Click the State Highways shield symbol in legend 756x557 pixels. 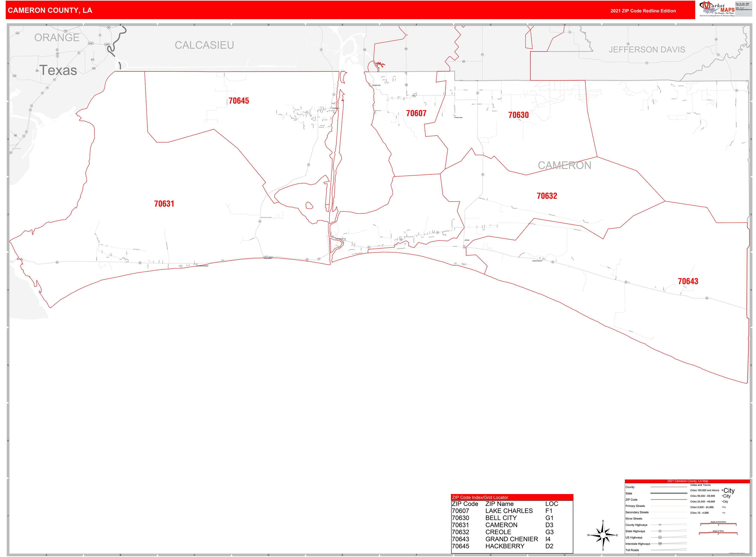click(660, 531)
